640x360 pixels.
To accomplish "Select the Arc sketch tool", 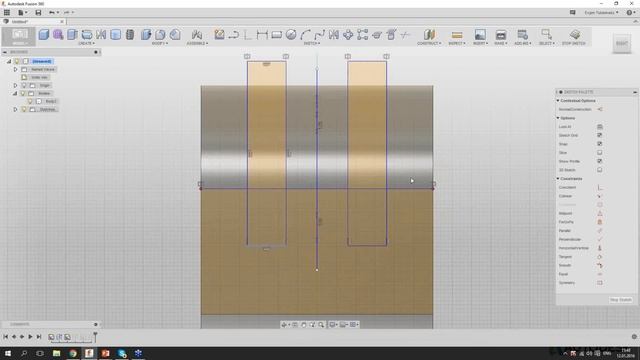I will point(305,35).
